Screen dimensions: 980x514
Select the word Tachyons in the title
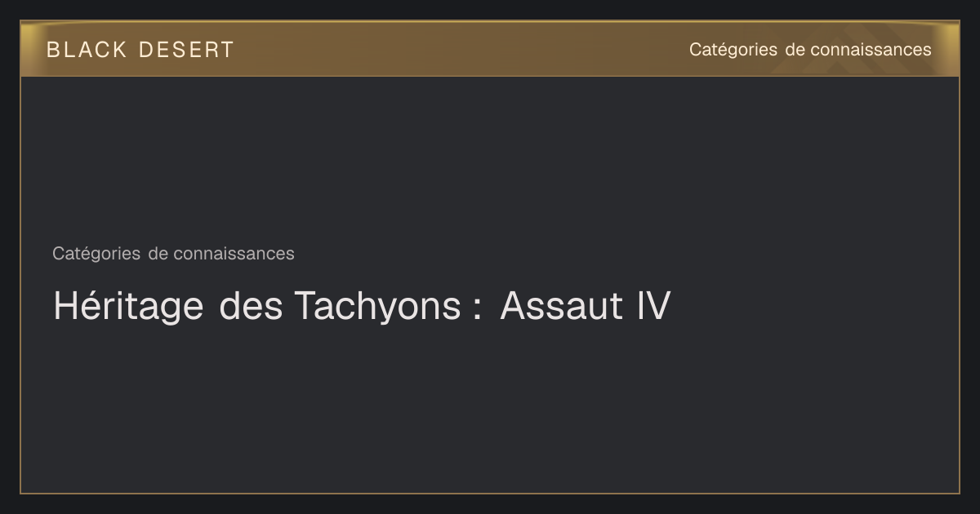click(377, 307)
